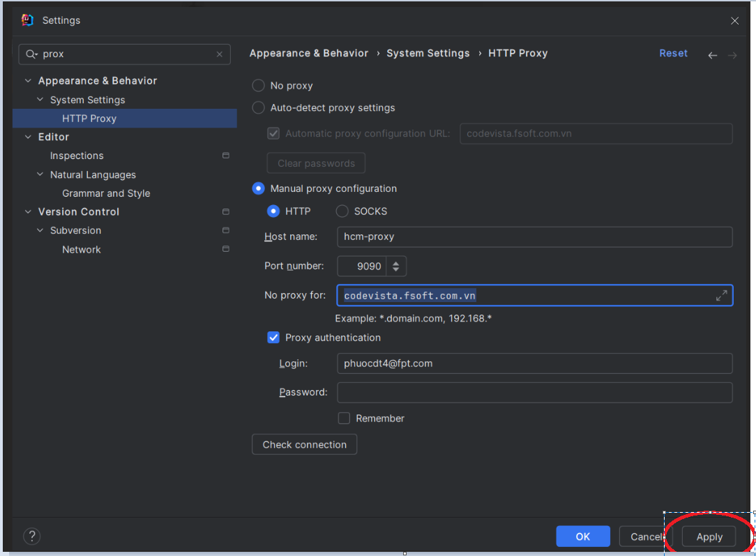Uncheck the Proxy authentication checkbox
The image size is (756, 556).
coord(273,338)
